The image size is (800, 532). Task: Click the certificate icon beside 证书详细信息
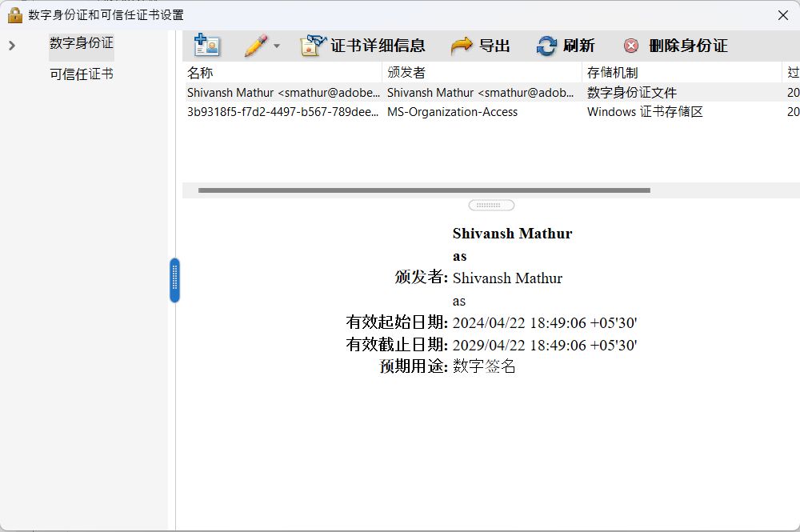[x=310, y=46]
